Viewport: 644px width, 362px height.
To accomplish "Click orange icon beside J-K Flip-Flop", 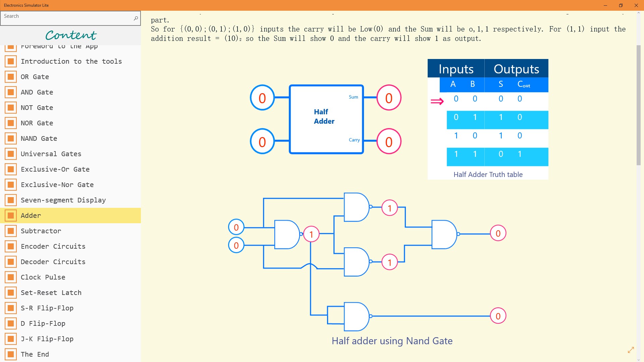I will point(11,339).
